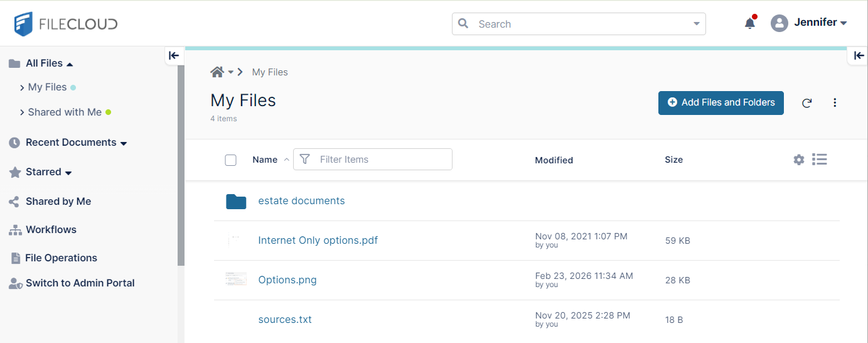Click the home icon in breadcrumb
The width and height of the screenshot is (868, 343).
(217, 72)
